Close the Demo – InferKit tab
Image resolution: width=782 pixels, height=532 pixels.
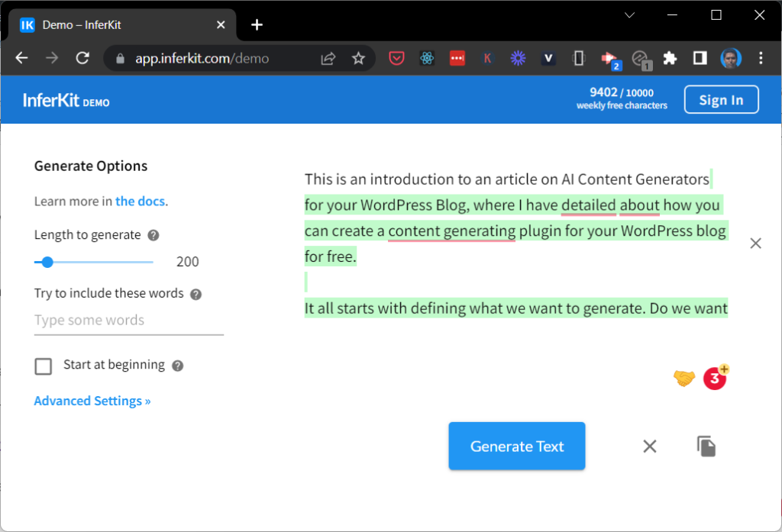221,25
